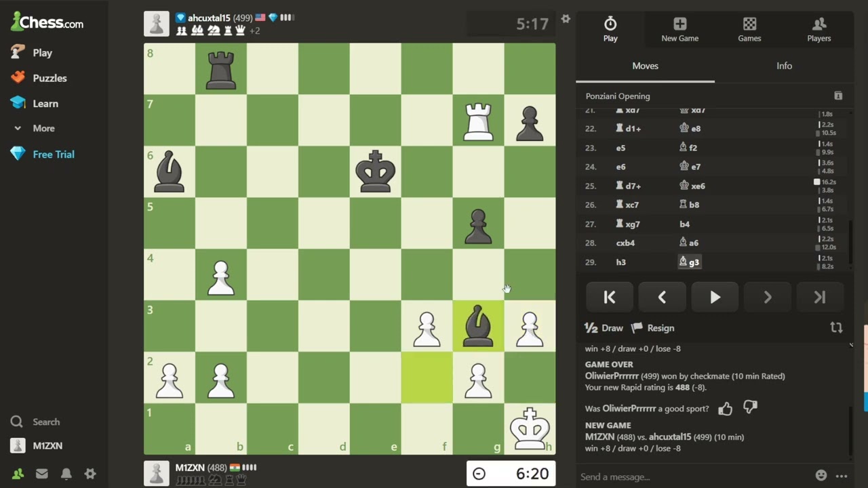Viewport: 868px width, 488px height.
Task: Switch to the Play tab with the stopwatch icon
Action: (610, 29)
